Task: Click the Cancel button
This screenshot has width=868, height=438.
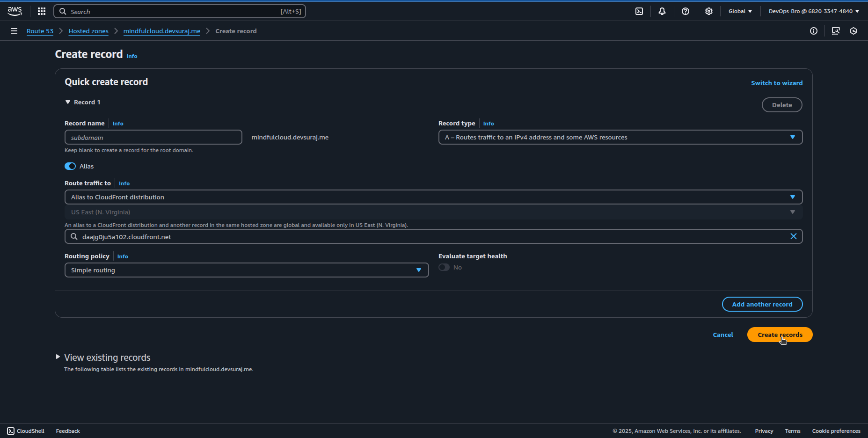Action: tap(723, 335)
